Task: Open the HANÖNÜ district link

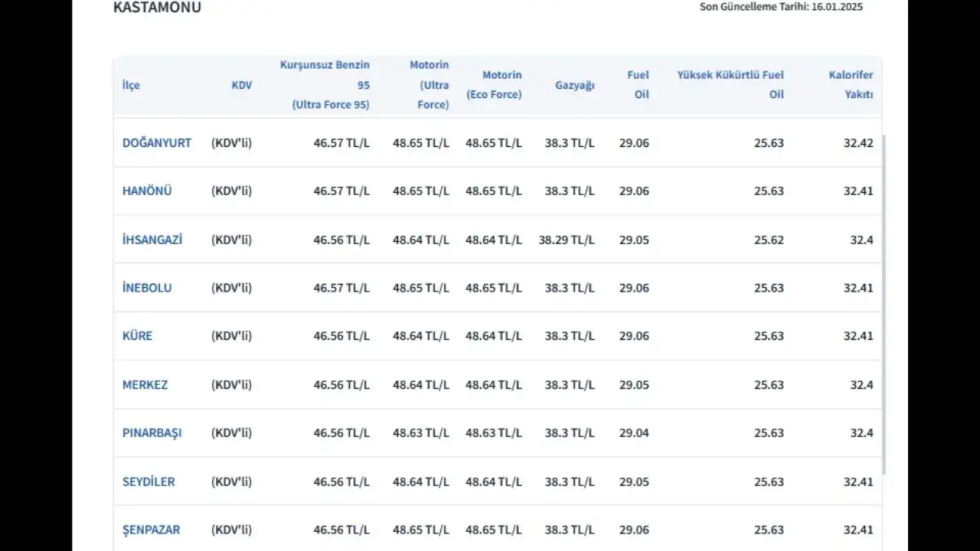Action: [x=147, y=191]
